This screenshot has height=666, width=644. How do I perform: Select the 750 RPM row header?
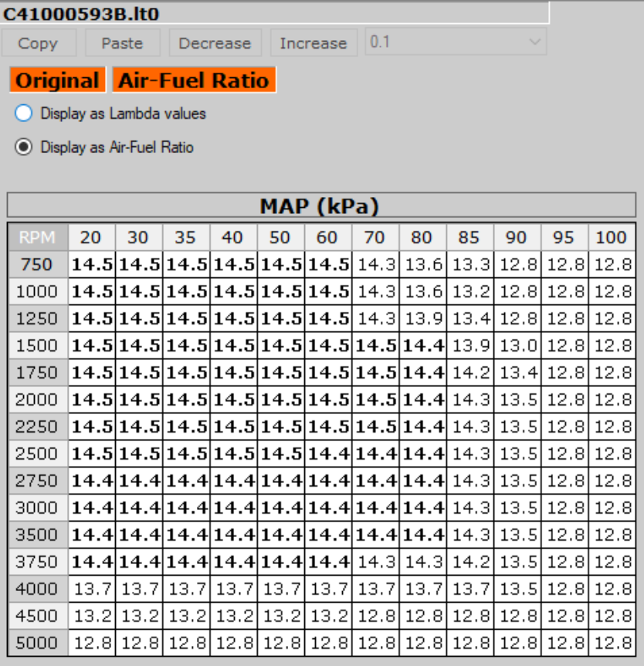tap(37, 264)
